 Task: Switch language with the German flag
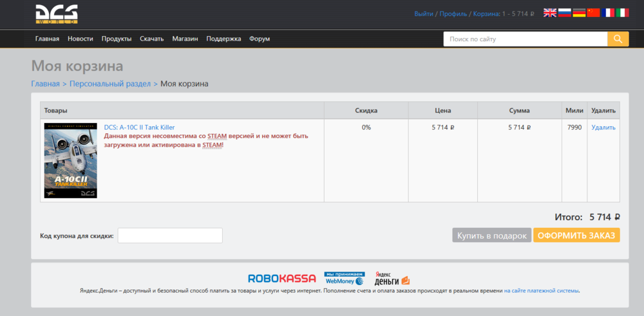point(579,13)
